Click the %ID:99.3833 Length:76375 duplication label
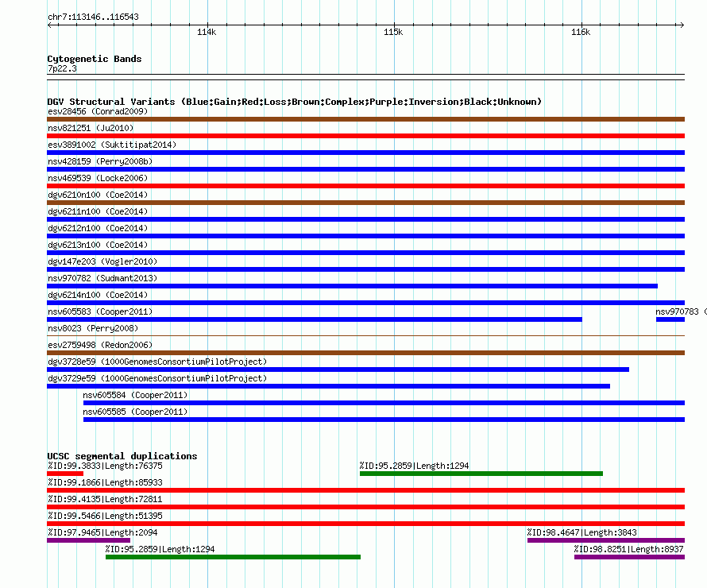The height and width of the screenshot is (588, 707). tap(105, 466)
